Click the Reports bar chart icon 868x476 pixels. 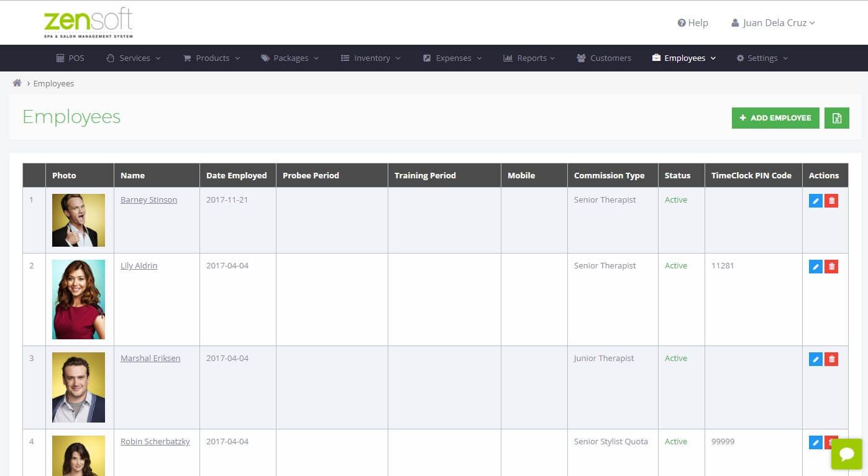508,58
